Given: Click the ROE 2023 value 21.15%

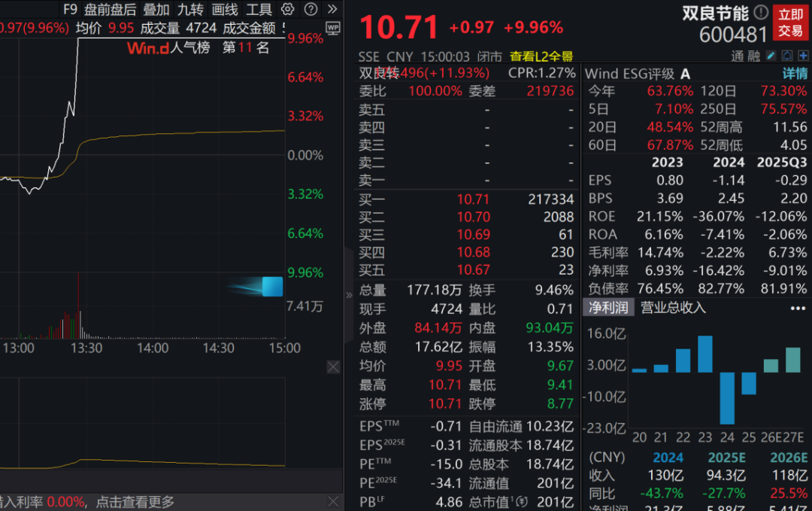Looking at the screenshot, I should click(x=660, y=216).
